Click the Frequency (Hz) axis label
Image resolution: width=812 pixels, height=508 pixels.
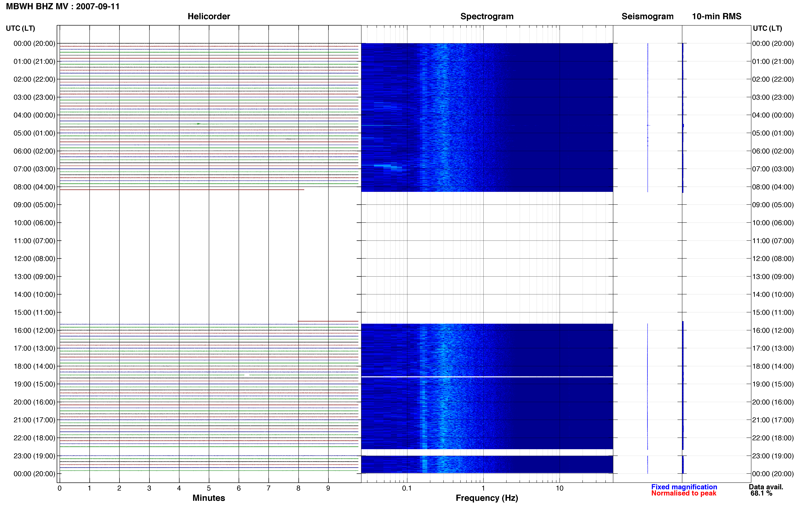487,498
